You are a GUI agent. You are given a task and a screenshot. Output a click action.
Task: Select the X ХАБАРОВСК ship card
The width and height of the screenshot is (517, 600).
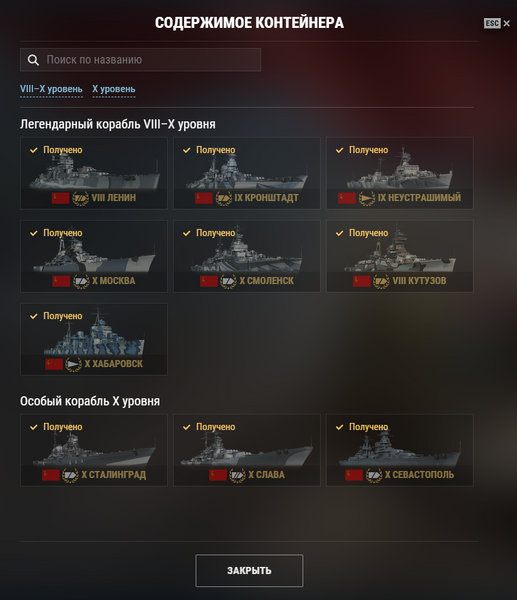[94, 339]
